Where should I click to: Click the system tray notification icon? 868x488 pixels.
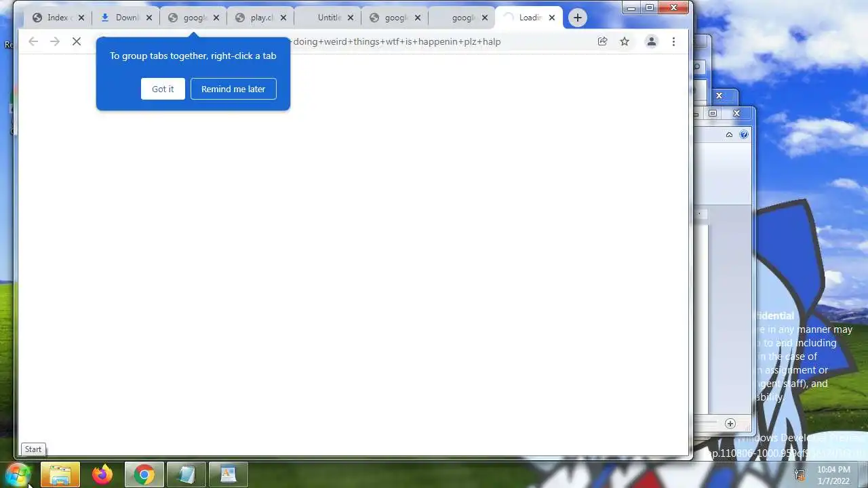(x=800, y=475)
